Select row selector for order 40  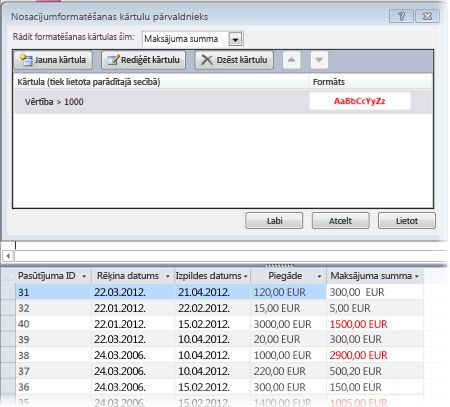point(8,324)
